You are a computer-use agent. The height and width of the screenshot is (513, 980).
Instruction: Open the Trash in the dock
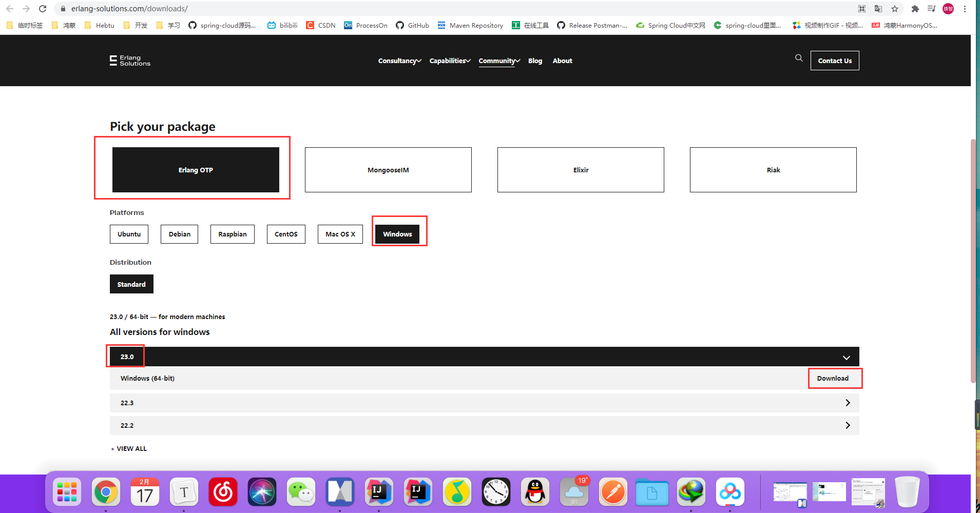[x=907, y=492]
